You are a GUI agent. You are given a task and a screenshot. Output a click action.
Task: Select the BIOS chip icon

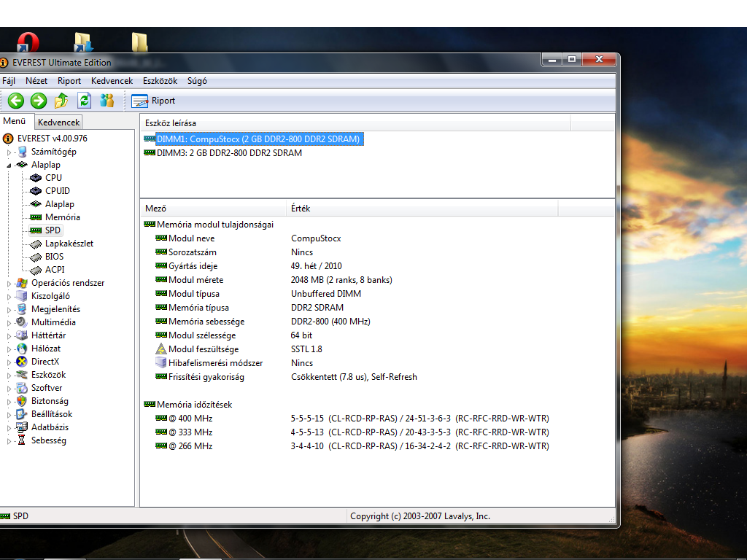36,257
